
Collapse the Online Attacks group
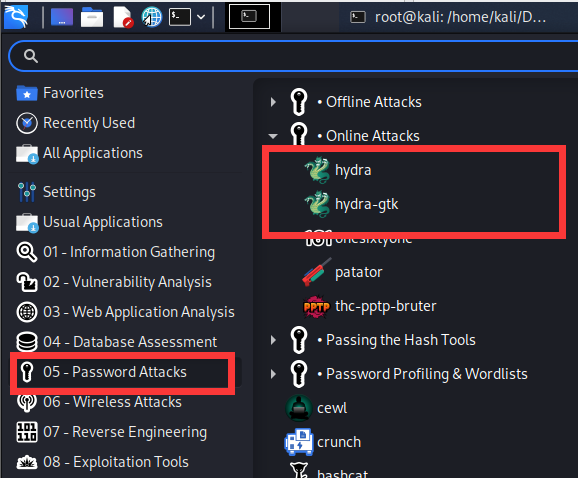[x=273, y=136]
